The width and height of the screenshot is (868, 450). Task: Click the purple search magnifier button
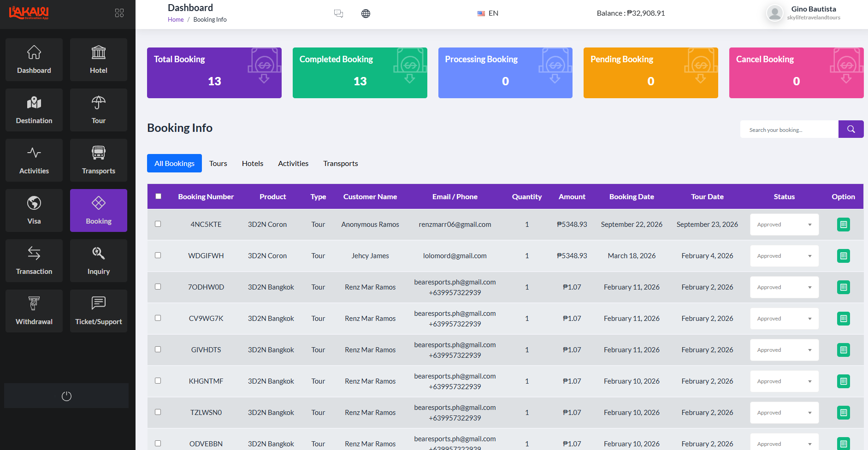851,129
